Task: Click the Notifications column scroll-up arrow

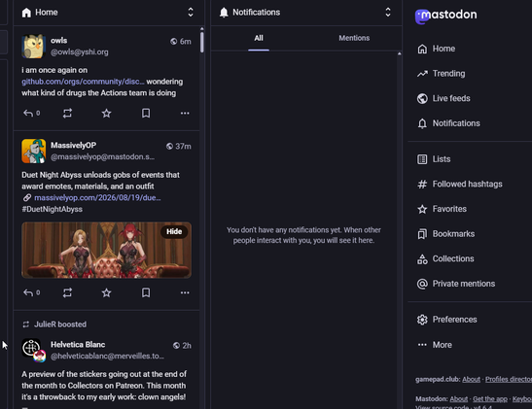Action: (x=400, y=53)
